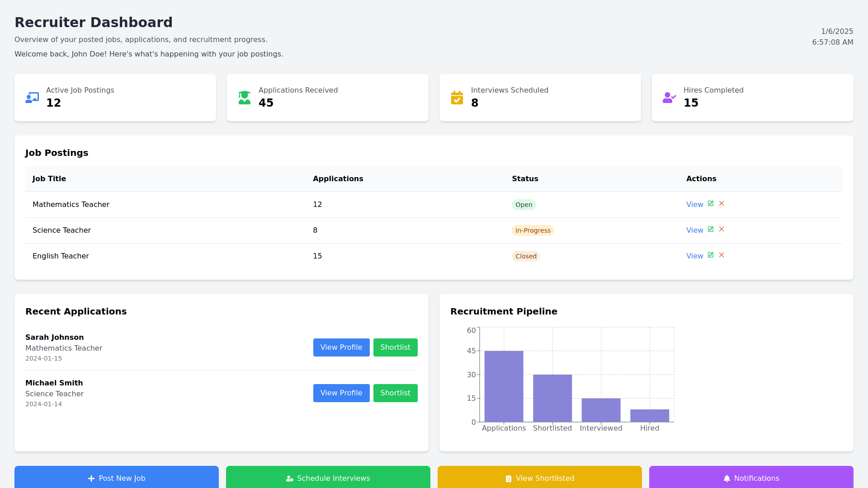
Task: Open View link for Science Teacher
Action: point(694,230)
